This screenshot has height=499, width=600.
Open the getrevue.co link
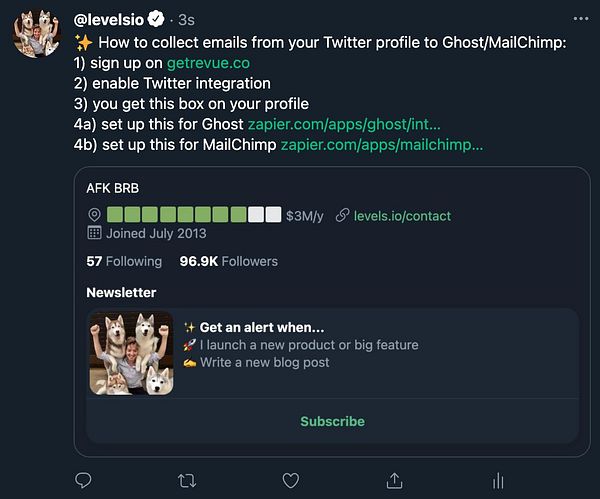(209, 62)
